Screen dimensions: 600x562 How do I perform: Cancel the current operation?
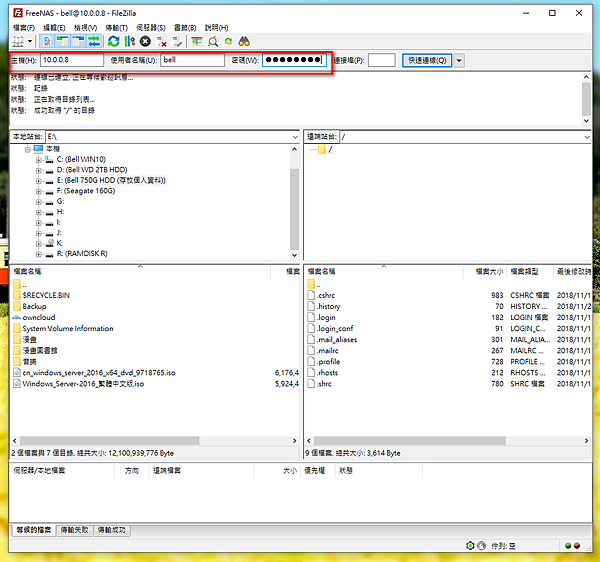click(145, 41)
